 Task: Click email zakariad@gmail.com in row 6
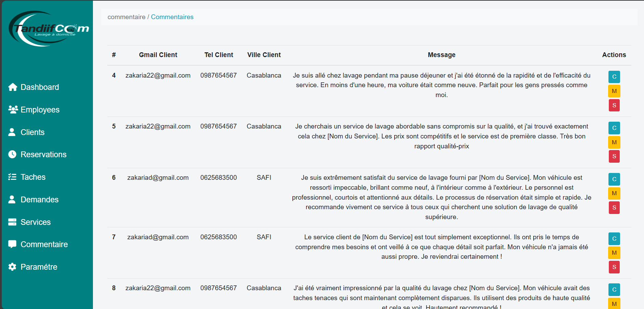click(158, 177)
